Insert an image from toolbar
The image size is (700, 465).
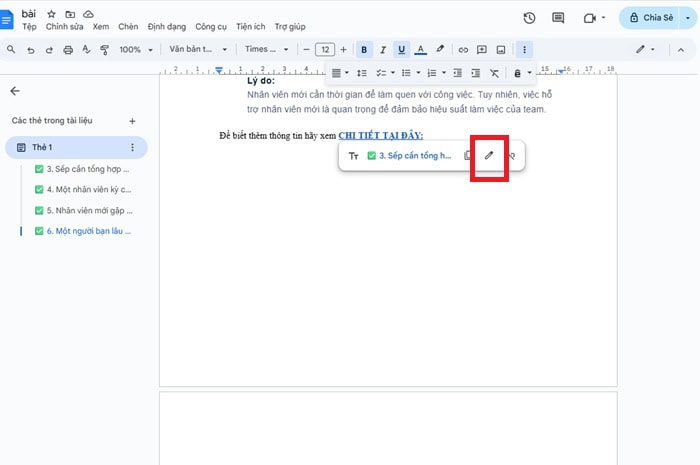[x=501, y=50]
